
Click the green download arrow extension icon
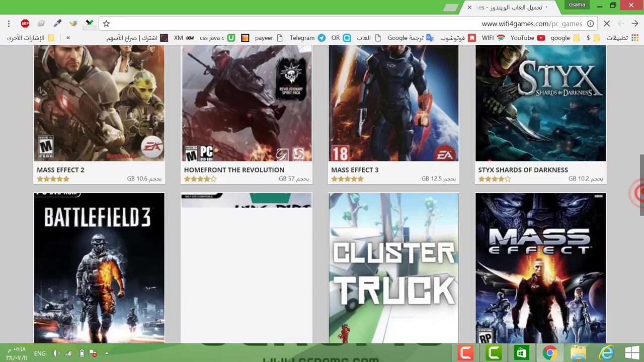click(x=90, y=24)
